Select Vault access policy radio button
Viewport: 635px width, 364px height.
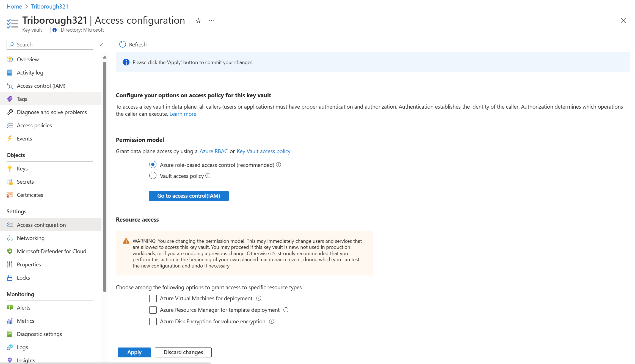[x=153, y=176]
